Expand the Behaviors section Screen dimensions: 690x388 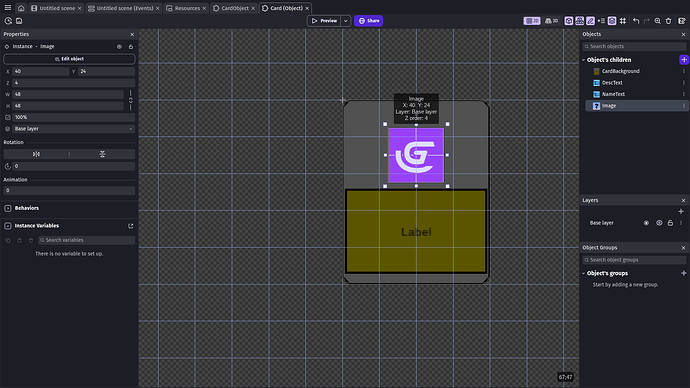pos(7,208)
